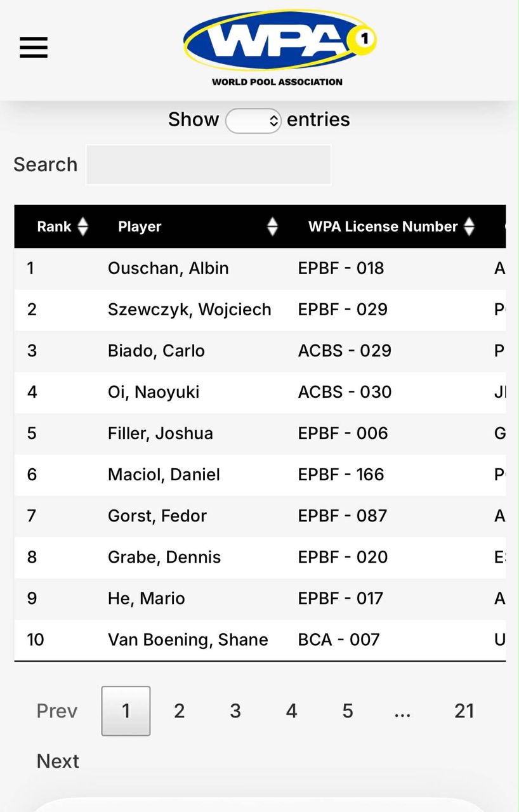Sort table by Rank column arrows
Screen dimensions: 519x812
[82, 226]
